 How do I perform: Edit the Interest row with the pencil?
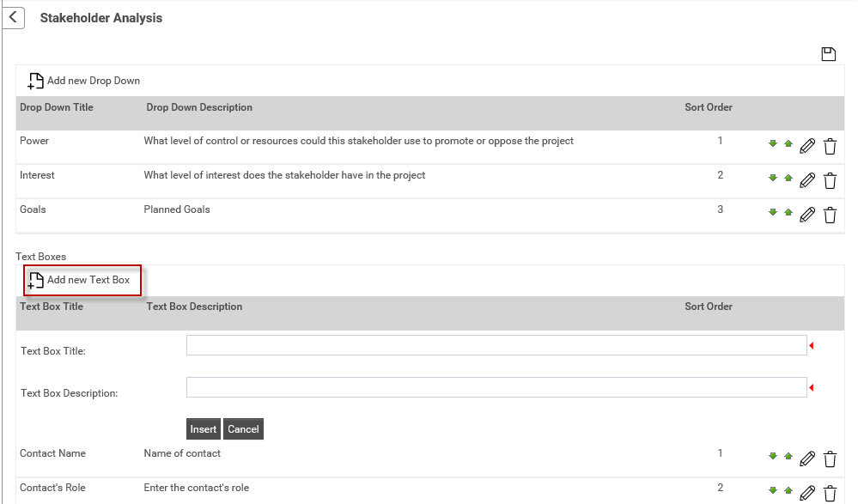pyautogui.click(x=807, y=180)
